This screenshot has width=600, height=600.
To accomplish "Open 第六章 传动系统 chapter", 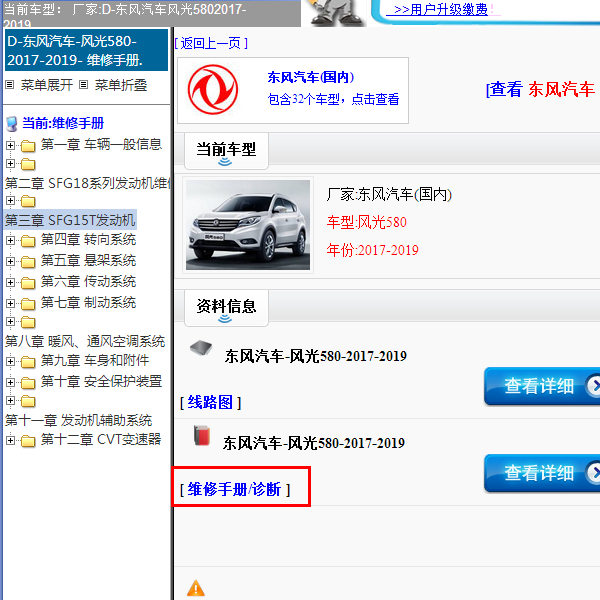I will 88,282.
